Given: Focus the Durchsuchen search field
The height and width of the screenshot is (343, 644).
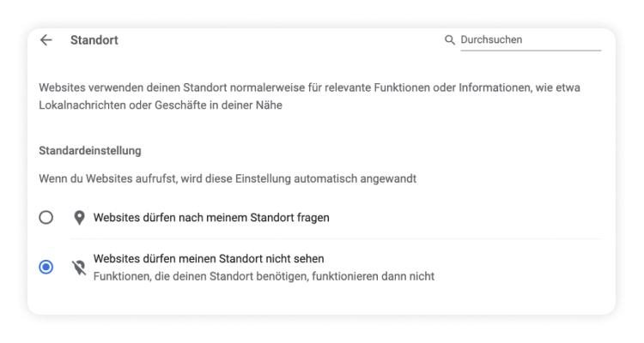Looking at the screenshot, I should (531, 39).
